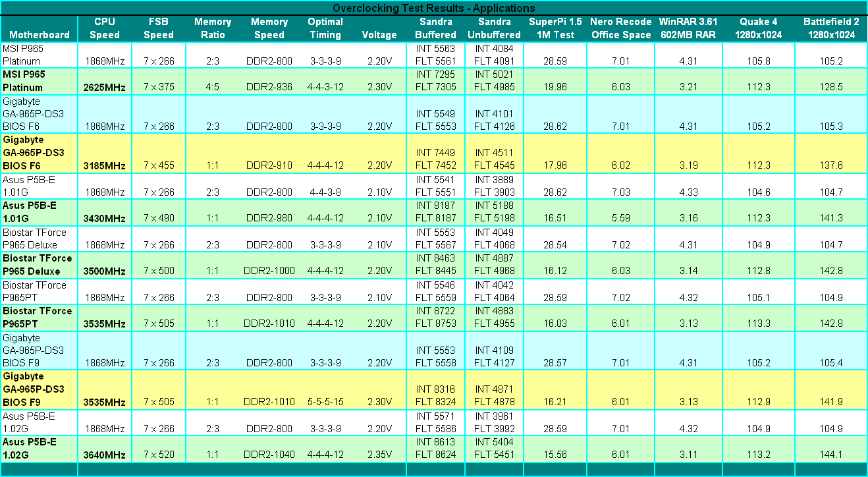Select the 'INT 8722 FLT 8753' Sandra Buffered cell
Screen dimensions: 868x477
(x=435, y=317)
